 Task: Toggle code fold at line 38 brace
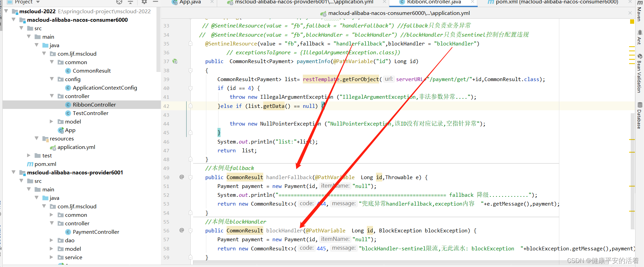point(190,71)
